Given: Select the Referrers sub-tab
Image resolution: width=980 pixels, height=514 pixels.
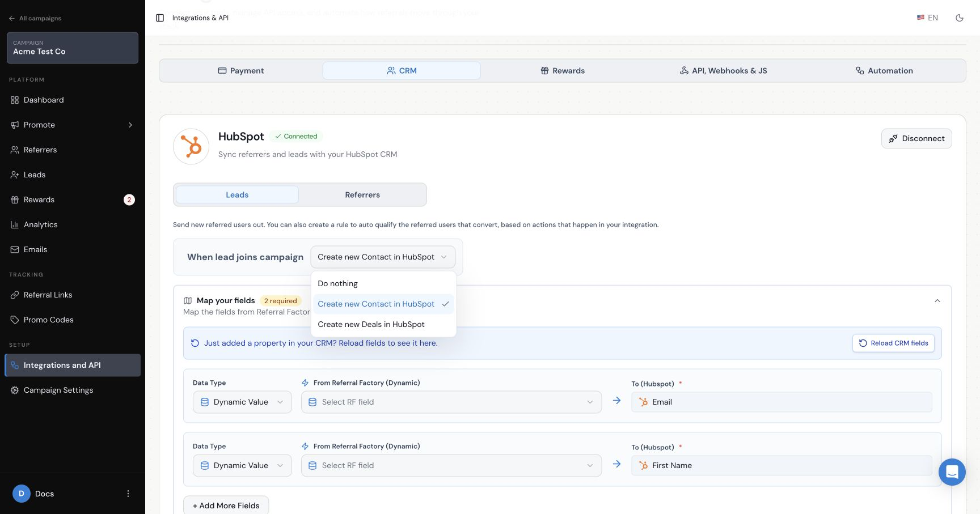Looking at the screenshot, I should (362, 194).
